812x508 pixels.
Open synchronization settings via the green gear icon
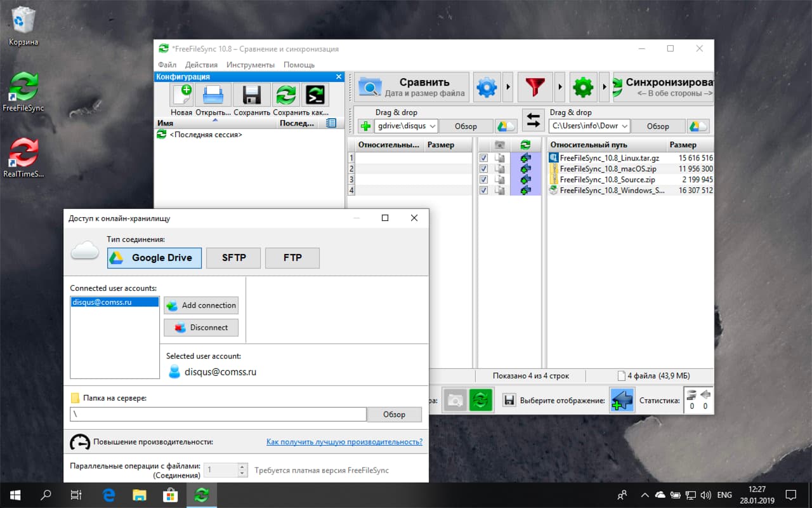[583, 87]
